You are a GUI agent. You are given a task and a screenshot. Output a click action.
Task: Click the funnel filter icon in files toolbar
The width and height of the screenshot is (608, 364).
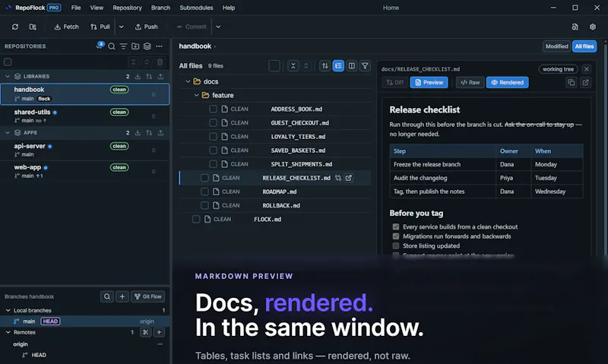pos(365,66)
